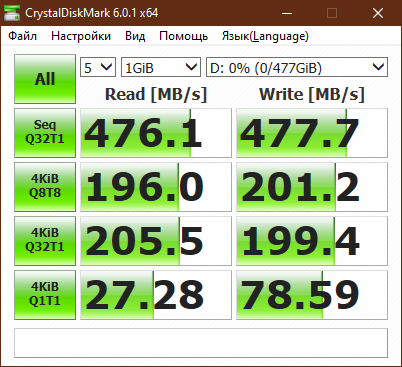
Task: Open the Файл menu
Action: pos(23,36)
